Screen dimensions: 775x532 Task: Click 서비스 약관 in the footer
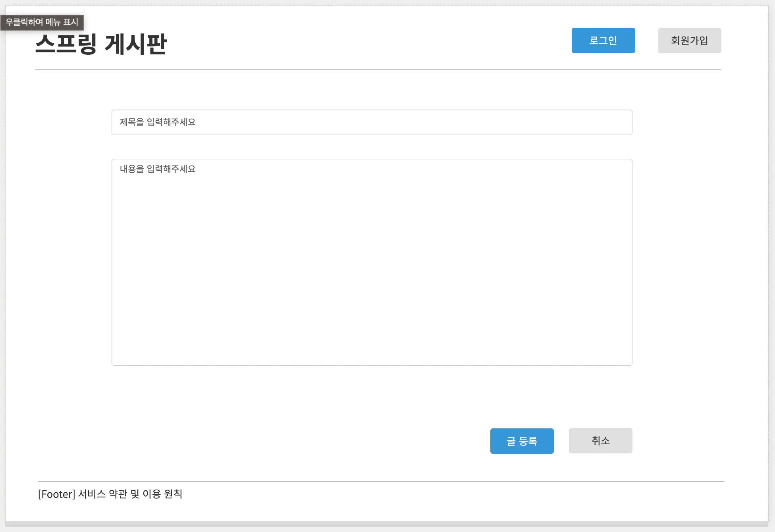coord(102,494)
